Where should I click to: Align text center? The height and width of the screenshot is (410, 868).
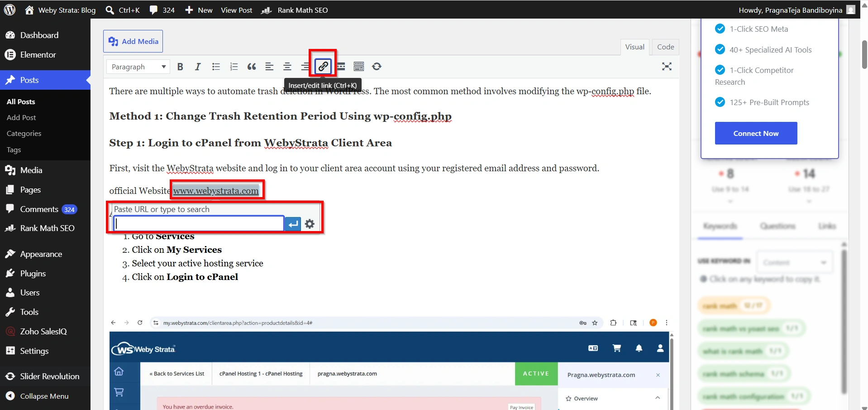(287, 67)
